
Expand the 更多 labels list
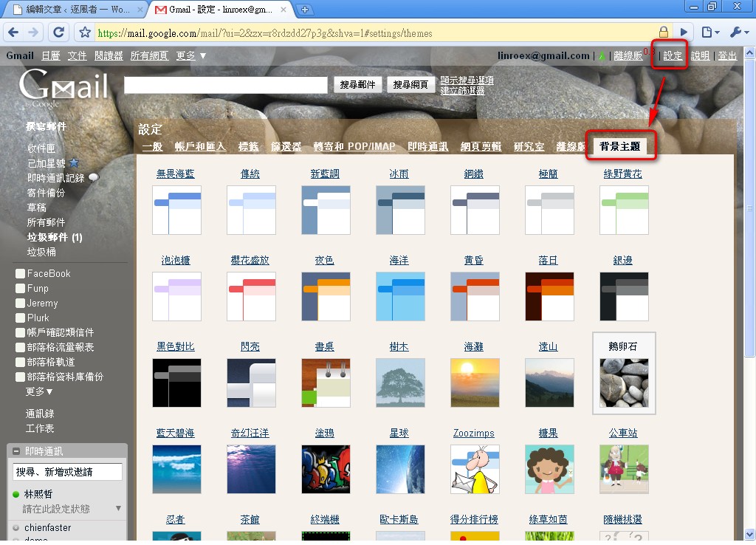pos(39,391)
